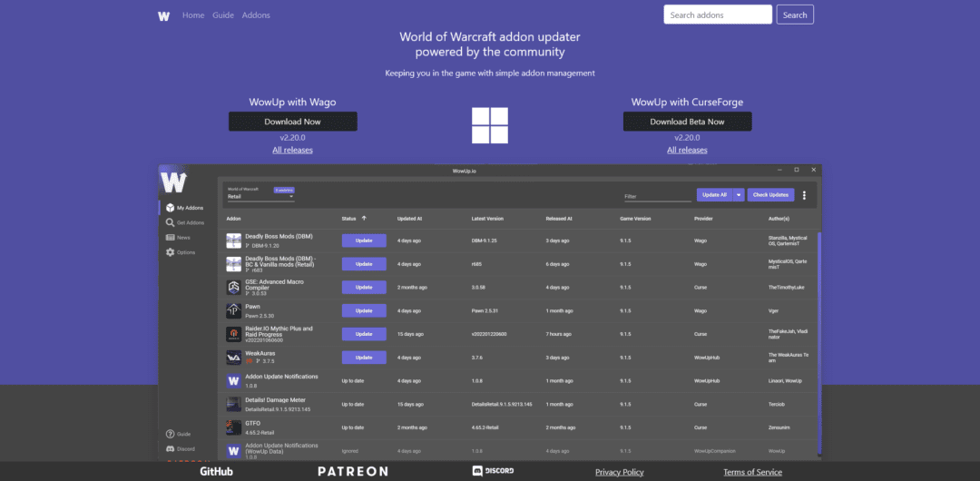Open the Addons nav menu item

[x=256, y=15]
